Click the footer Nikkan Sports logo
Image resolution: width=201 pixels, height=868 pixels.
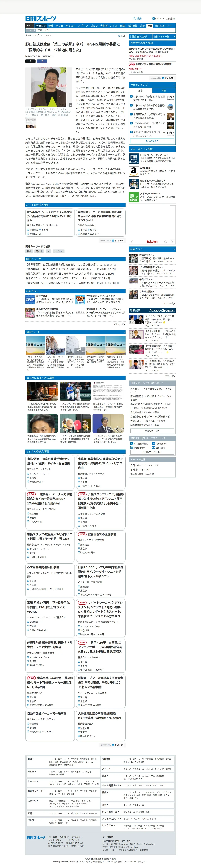click(36, 838)
